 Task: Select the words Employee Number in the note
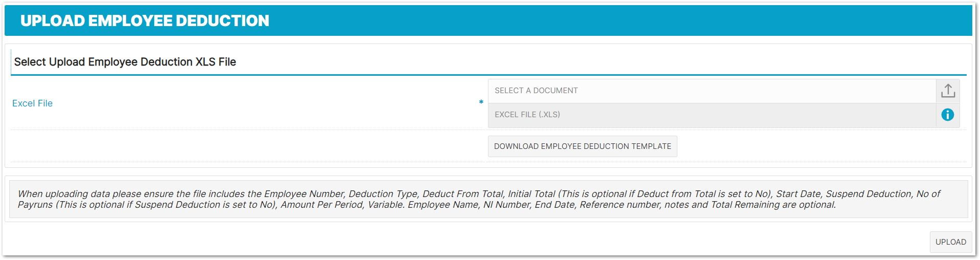[x=304, y=194]
